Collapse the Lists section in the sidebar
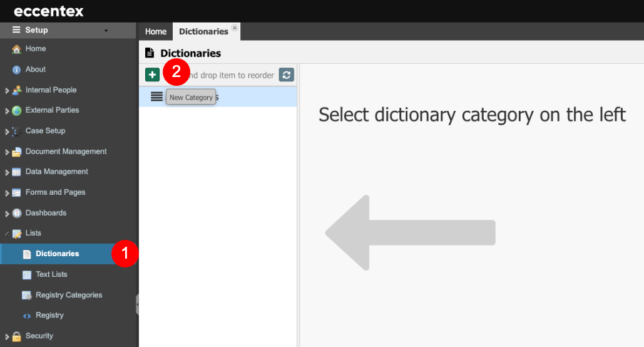Screen dimensions: 644x347 click(x=7, y=234)
